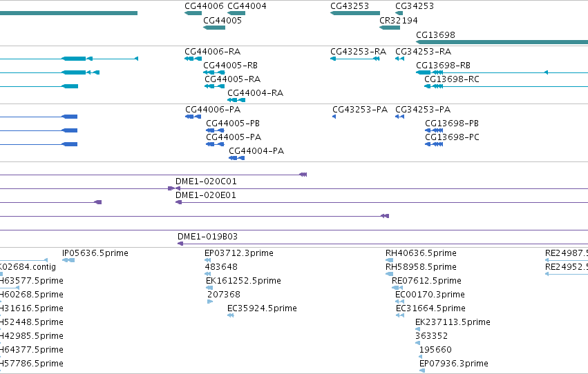This screenshot has width=588, height=374.
Task: Click protein CG44006-PA label
Action: tap(213, 109)
